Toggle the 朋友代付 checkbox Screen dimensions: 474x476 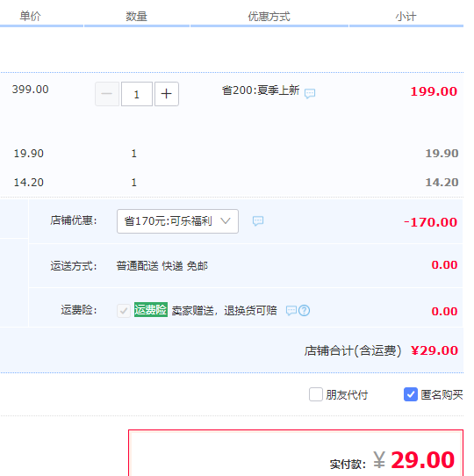click(316, 394)
